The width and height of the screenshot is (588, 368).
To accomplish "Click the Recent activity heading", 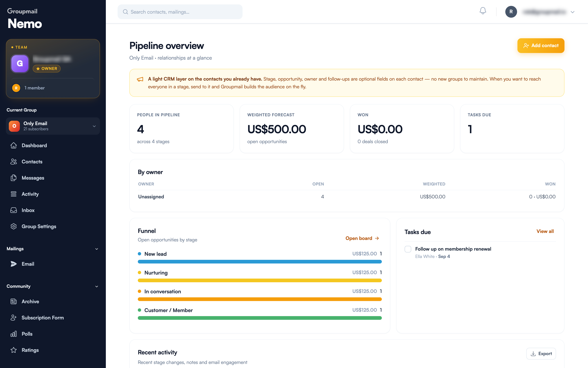I will coord(157,352).
